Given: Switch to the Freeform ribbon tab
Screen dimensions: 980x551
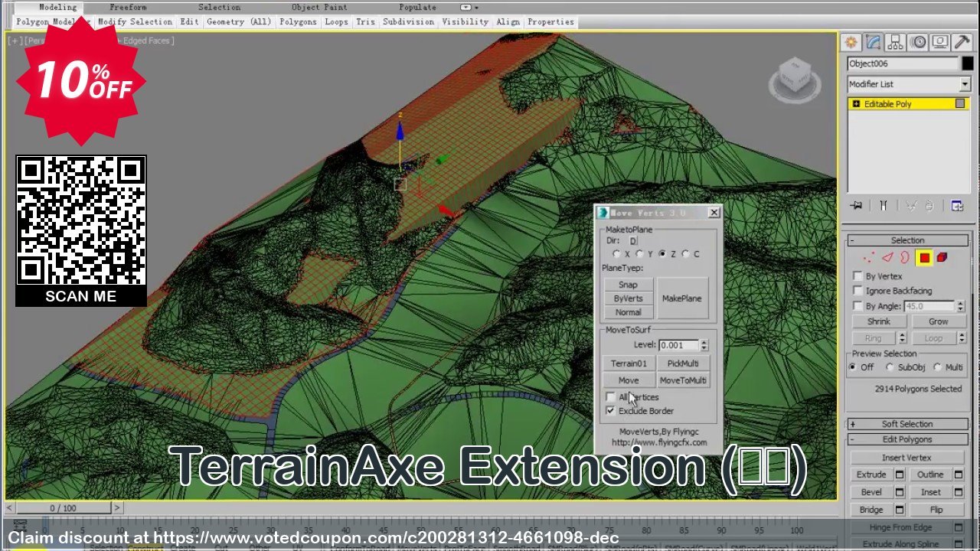Looking at the screenshot, I should point(128,8).
